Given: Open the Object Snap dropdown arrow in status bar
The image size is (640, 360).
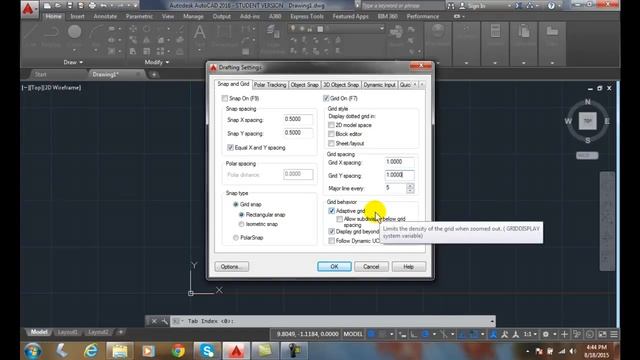Looking at the screenshot, I should click(x=482, y=334).
